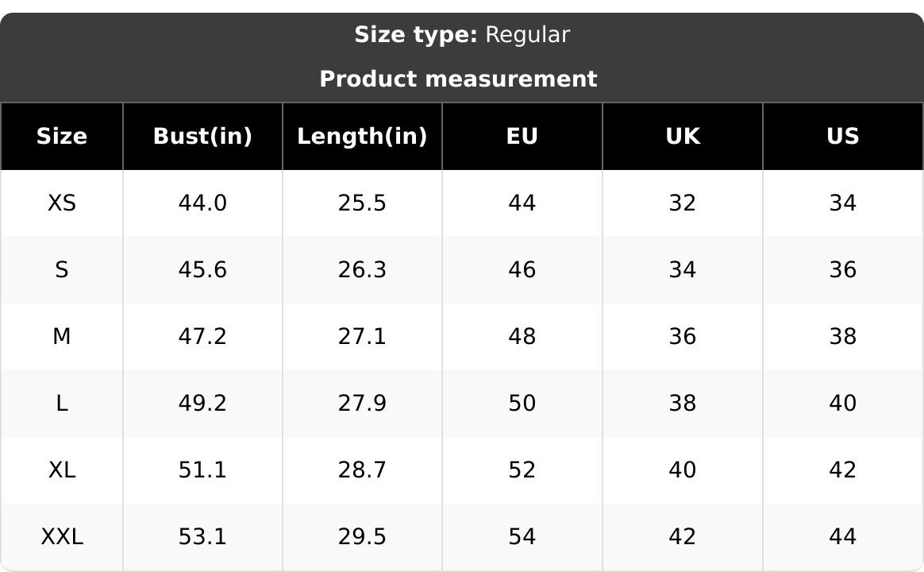924x572 pixels.
Task: Click bust value 45.6 for size S
Action: pos(202,269)
